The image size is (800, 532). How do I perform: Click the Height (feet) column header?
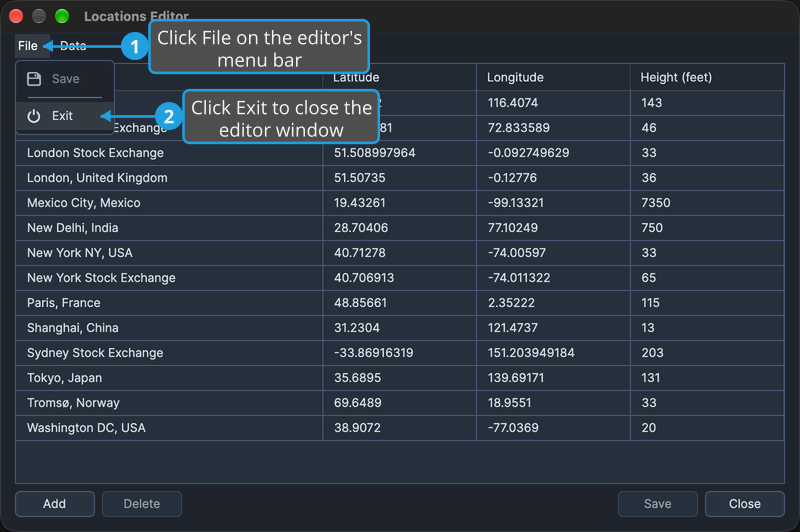(x=707, y=78)
